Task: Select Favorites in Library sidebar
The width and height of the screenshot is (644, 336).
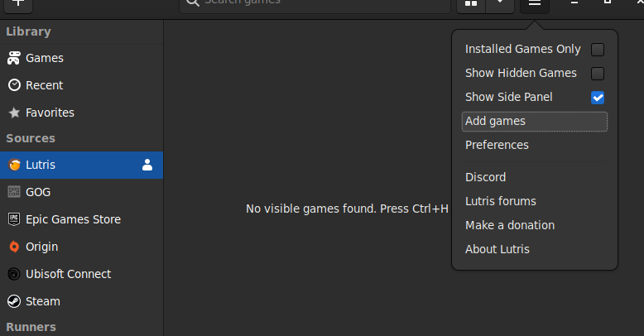Action: pos(81,113)
